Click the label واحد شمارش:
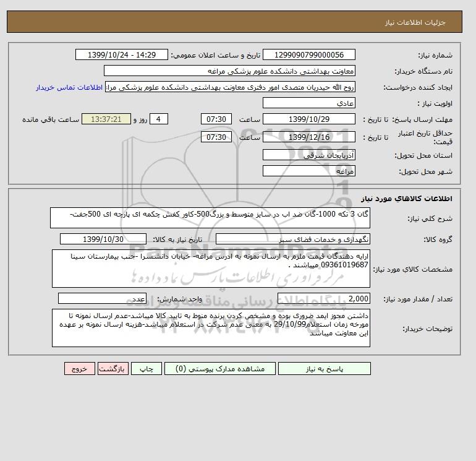The width and height of the screenshot is (476, 461). 179,299
